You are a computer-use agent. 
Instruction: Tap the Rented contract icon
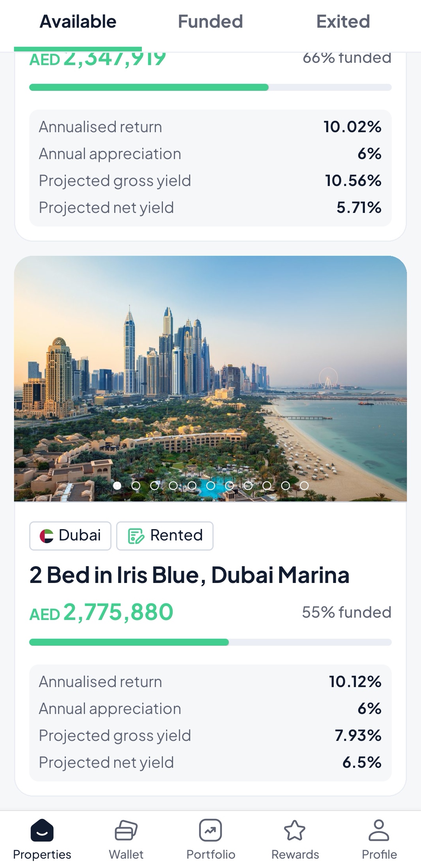point(136,536)
